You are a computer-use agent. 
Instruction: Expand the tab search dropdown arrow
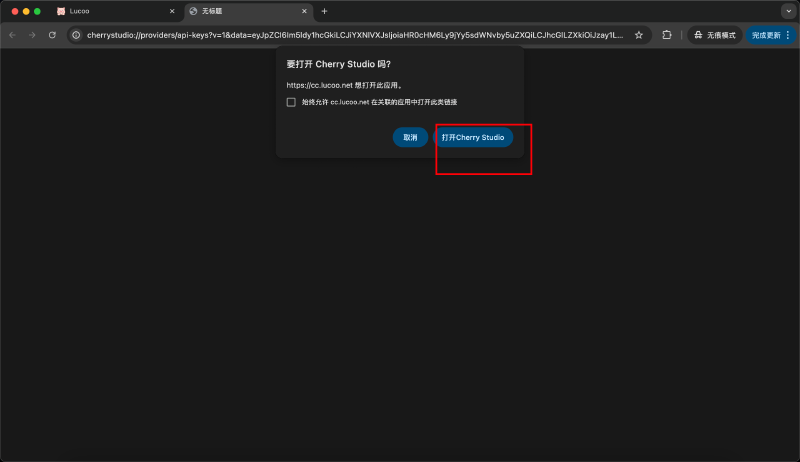point(789,11)
